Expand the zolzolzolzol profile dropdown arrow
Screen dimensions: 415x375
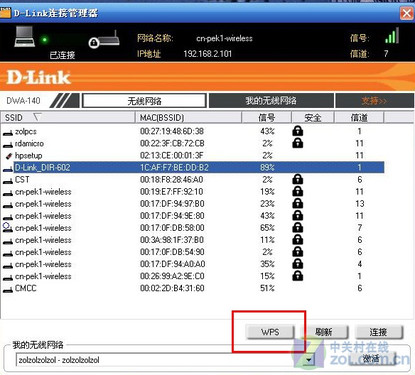click(310, 360)
